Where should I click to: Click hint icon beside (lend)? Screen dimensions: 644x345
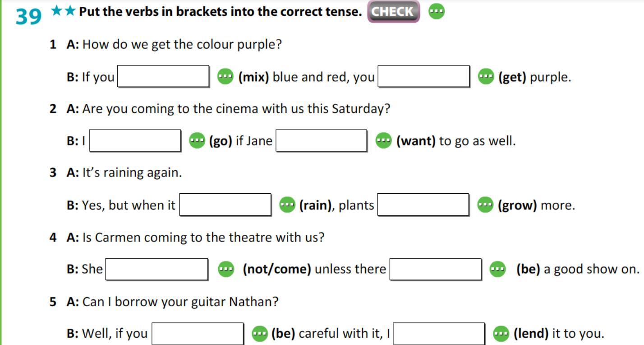(x=501, y=334)
